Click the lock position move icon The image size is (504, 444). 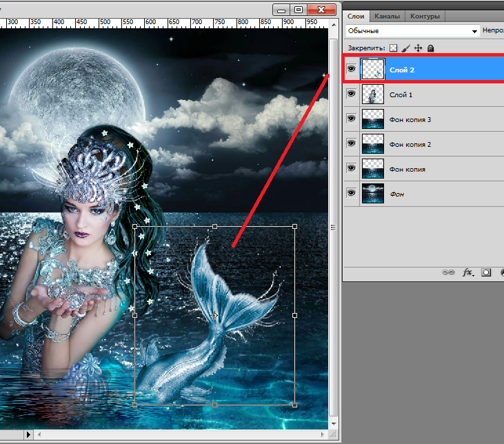pos(418,48)
